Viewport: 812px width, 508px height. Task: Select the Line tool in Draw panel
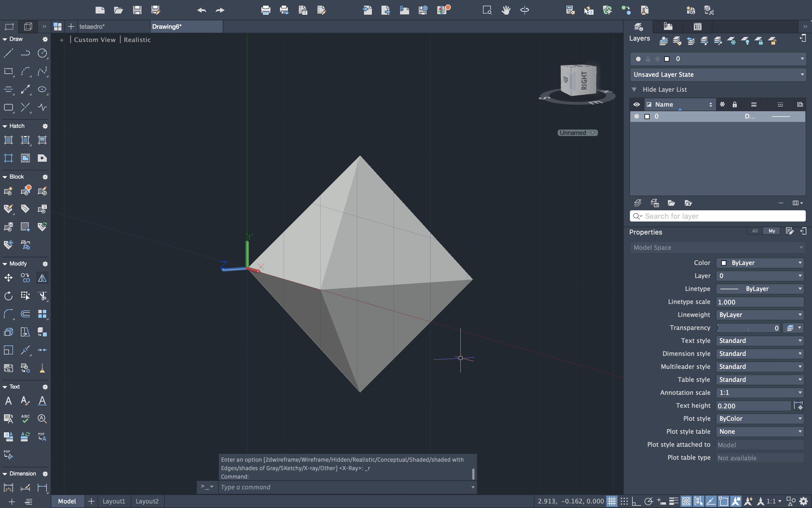point(8,53)
